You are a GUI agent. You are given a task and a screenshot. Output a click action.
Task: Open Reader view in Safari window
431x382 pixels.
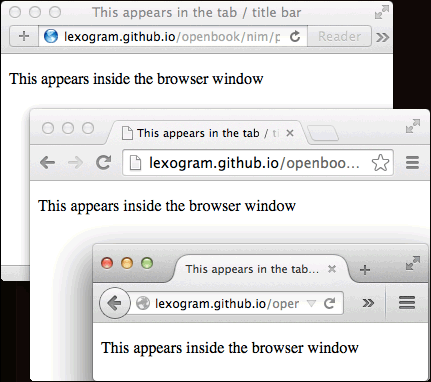click(339, 36)
